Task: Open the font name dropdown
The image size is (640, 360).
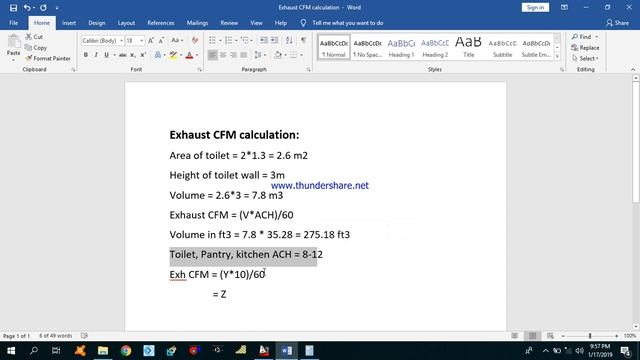Action: (121, 40)
